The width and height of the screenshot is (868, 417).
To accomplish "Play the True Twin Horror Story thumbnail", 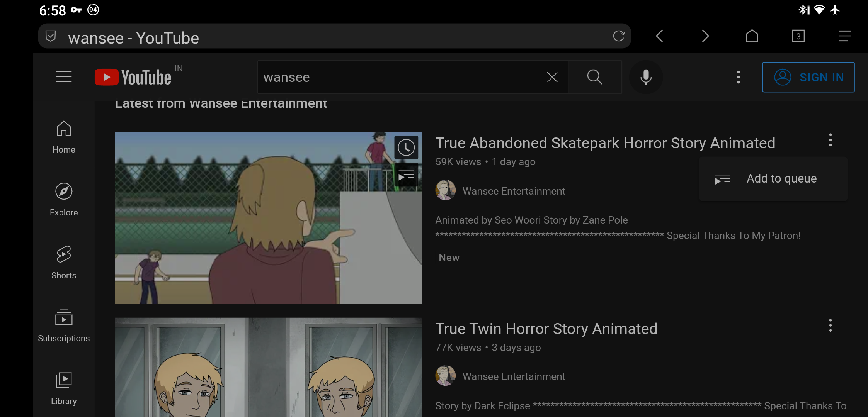I will click(268, 367).
